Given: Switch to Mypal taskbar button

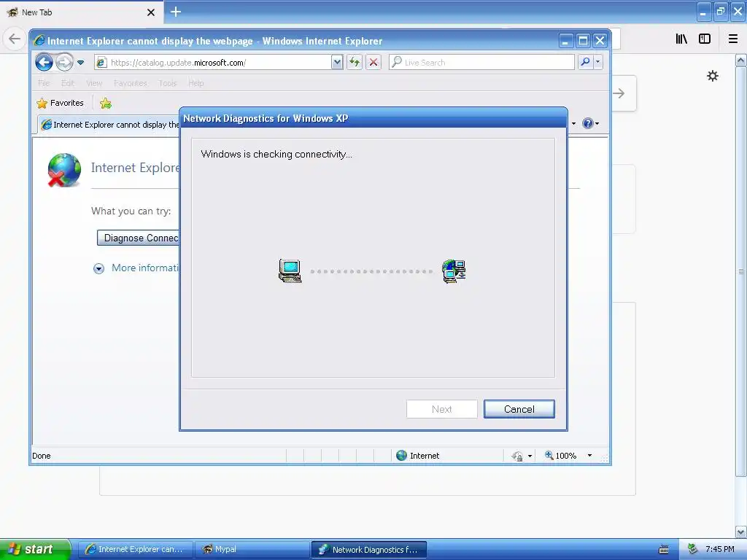Looking at the screenshot, I should click(252, 550).
